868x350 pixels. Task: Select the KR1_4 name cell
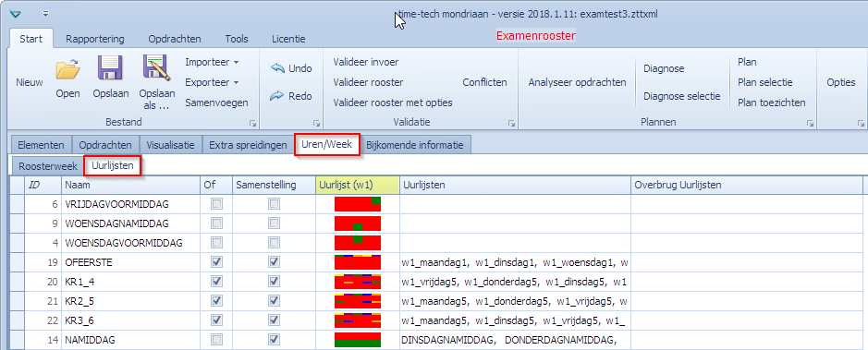click(130, 282)
